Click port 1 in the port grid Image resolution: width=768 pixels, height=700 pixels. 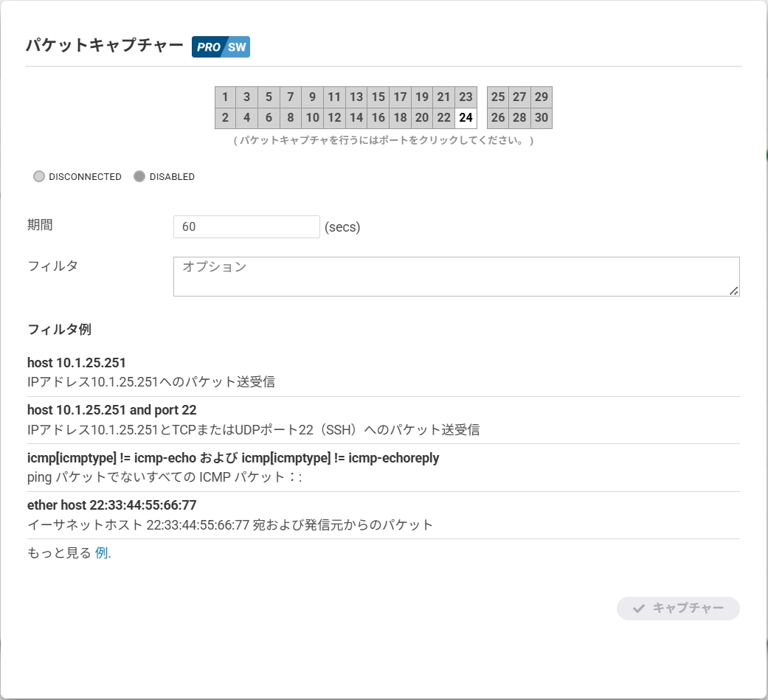coord(225,97)
